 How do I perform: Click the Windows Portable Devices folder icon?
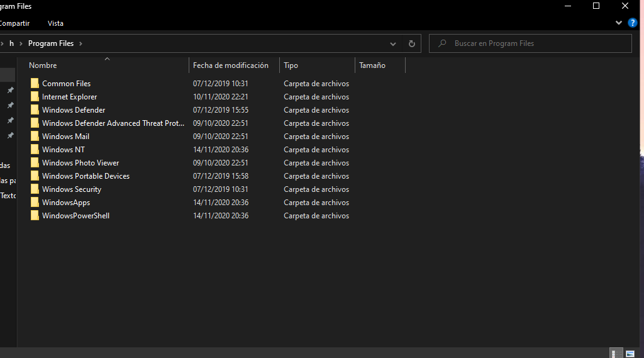35,176
